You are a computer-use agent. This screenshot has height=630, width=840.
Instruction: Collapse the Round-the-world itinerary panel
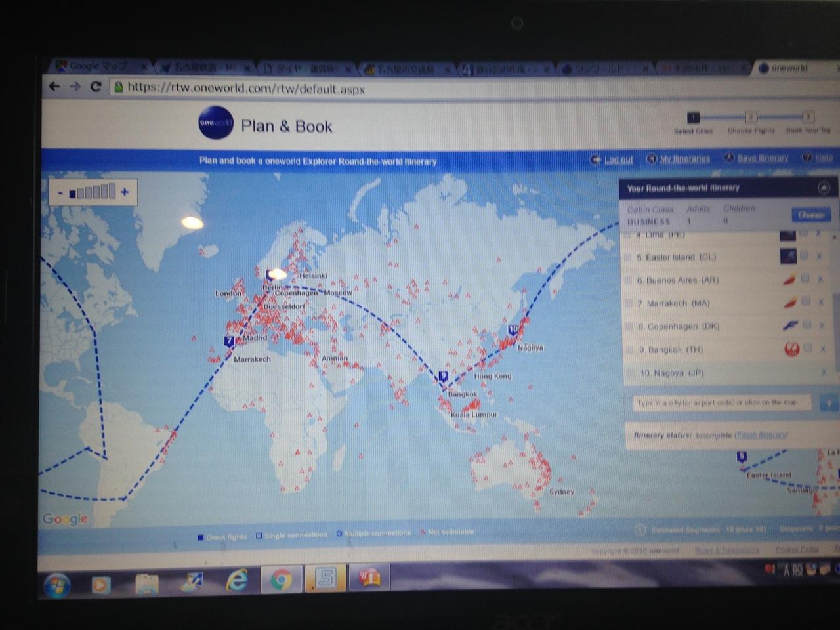click(824, 188)
